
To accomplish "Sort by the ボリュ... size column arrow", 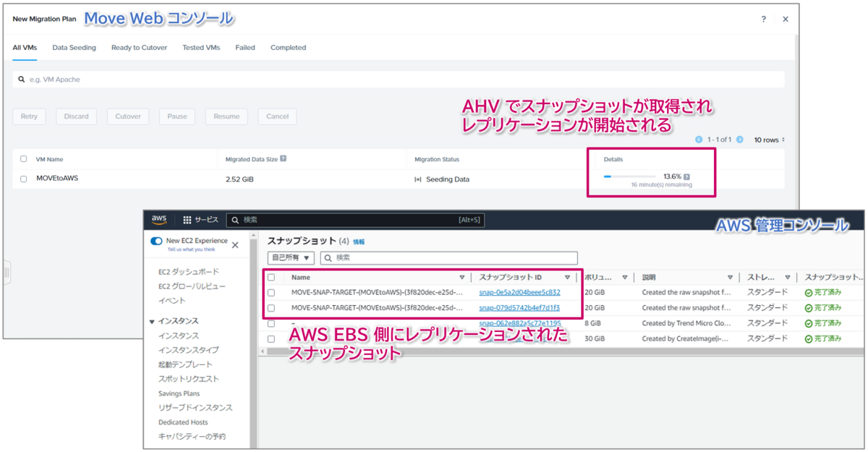I will pos(624,277).
